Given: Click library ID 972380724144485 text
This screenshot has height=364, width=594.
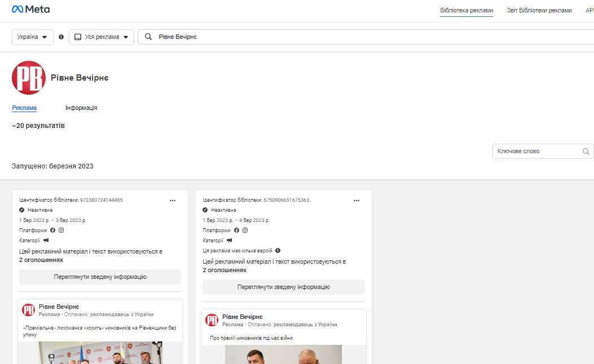Looking at the screenshot, I should tap(71, 200).
